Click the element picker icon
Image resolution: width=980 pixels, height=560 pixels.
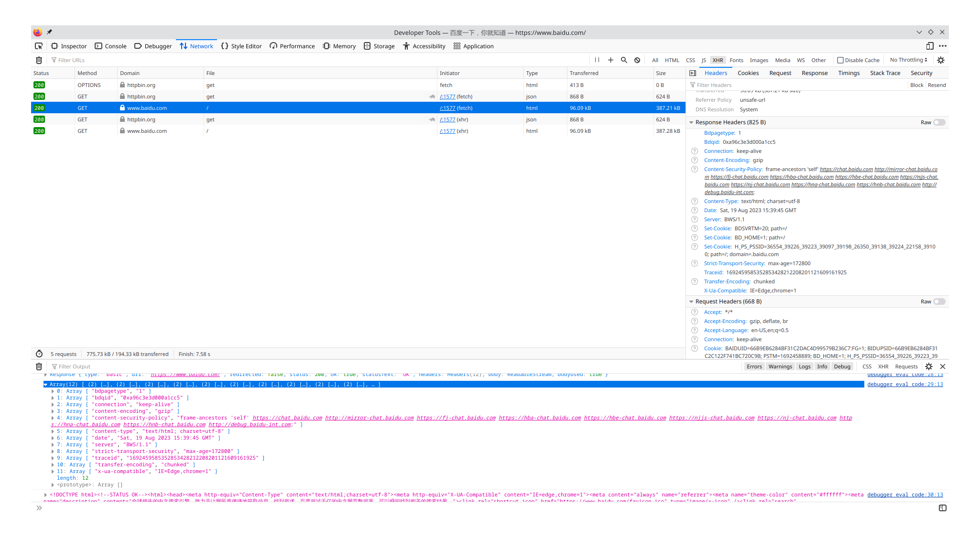(x=39, y=46)
